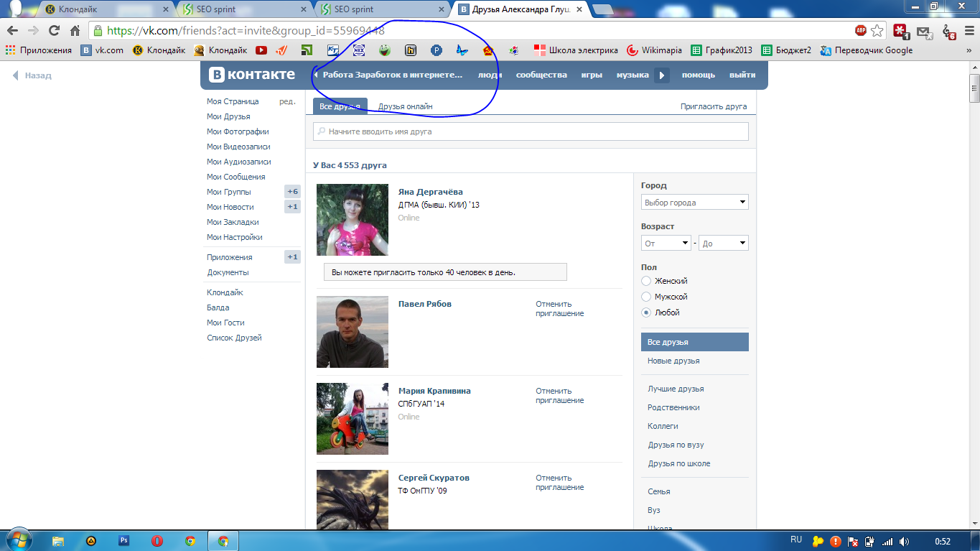
Task: Open Павел Рябов's profile photo
Action: [353, 332]
